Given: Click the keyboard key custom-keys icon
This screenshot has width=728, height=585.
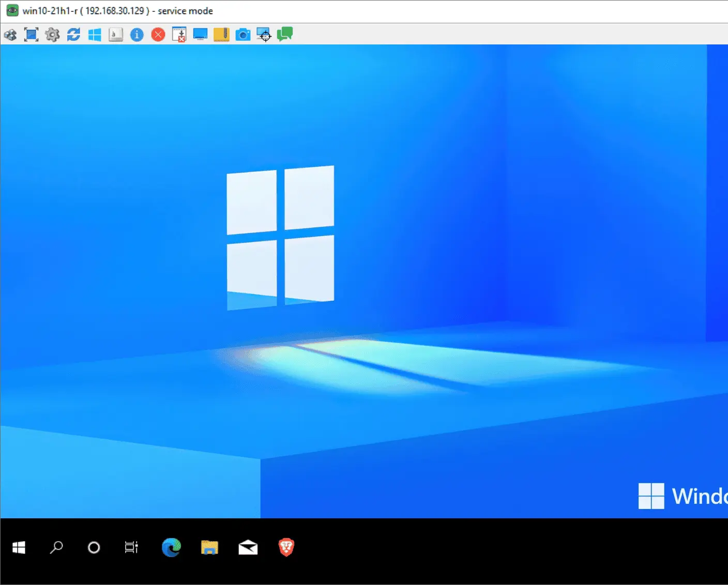Looking at the screenshot, I should [116, 35].
